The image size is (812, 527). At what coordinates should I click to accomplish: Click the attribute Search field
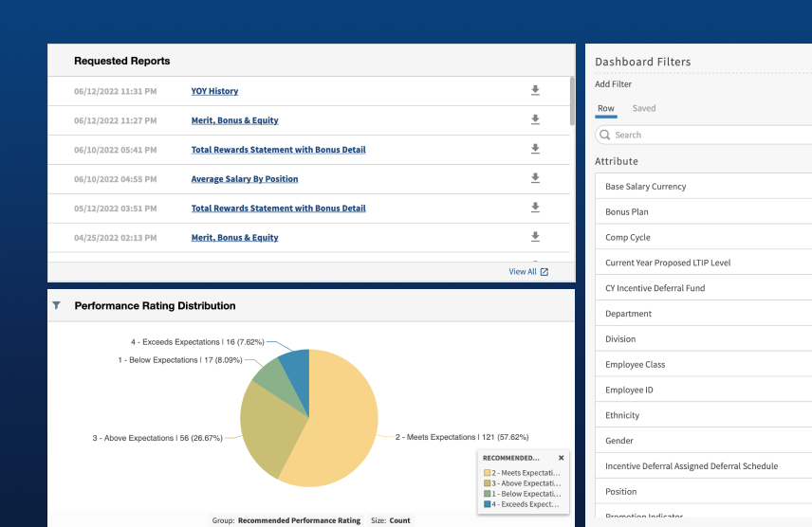click(707, 135)
